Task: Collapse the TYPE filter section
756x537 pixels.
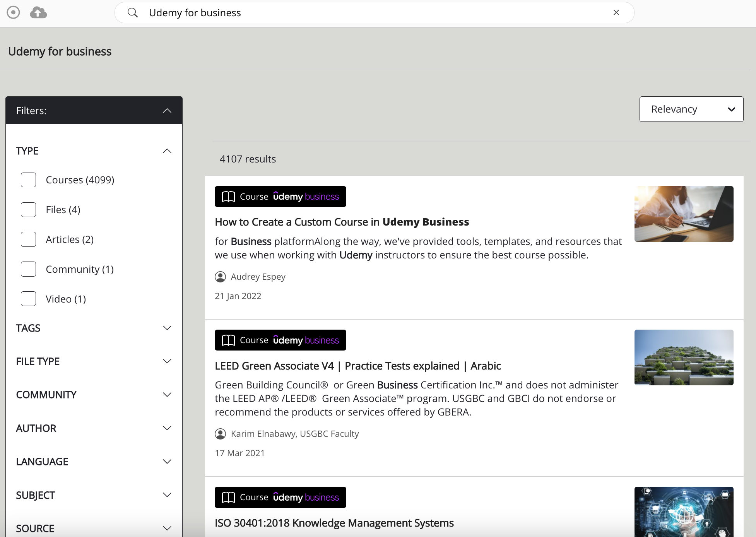Action: click(167, 150)
